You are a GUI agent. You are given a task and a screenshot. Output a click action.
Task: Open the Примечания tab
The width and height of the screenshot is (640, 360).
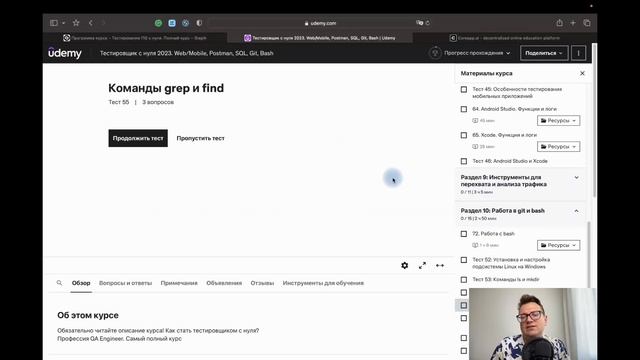point(179,283)
